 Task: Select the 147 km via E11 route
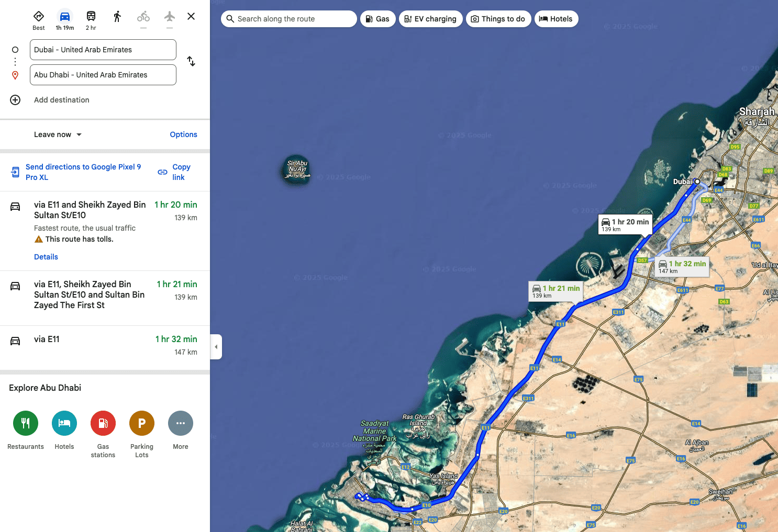[105, 347]
